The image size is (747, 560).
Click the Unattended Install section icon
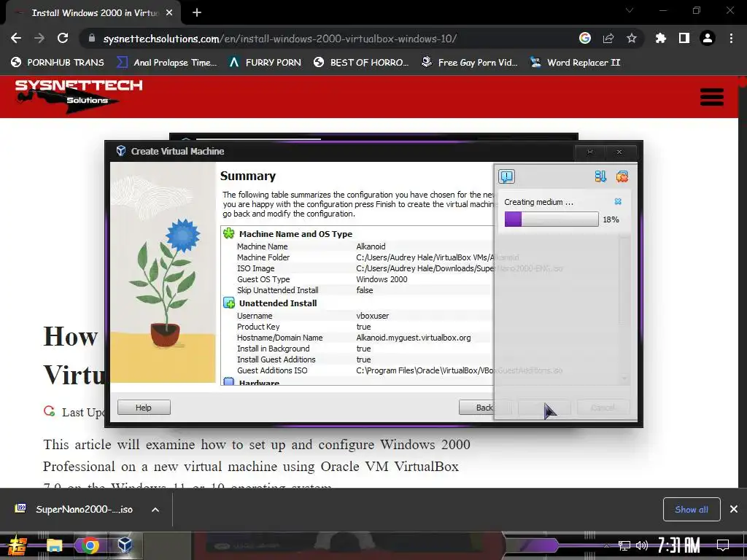[x=229, y=303]
